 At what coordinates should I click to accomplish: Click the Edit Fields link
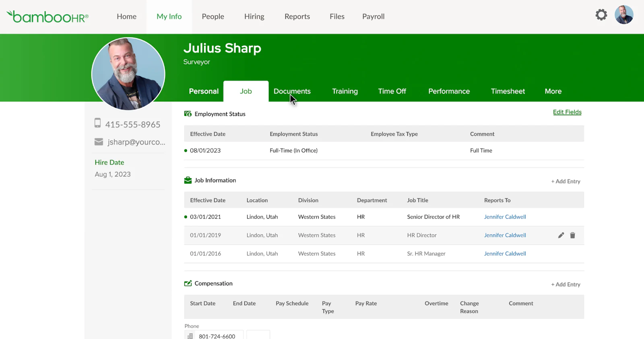click(x=567, y=112)
